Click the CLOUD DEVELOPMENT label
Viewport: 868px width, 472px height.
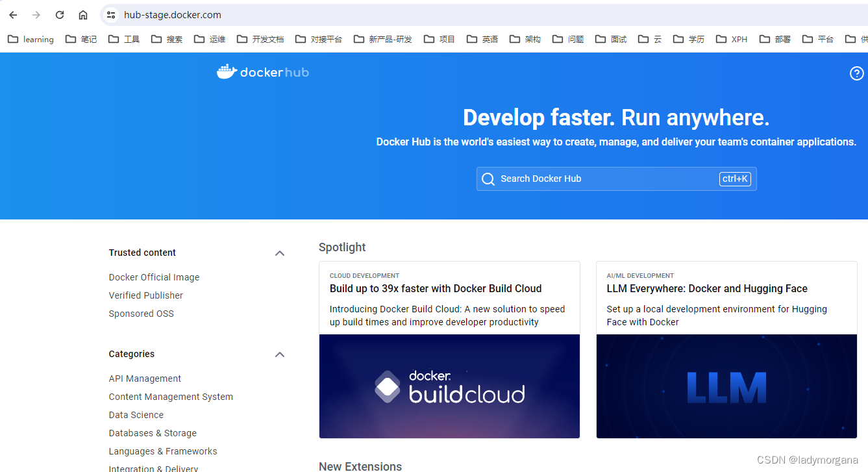(364, 276)
